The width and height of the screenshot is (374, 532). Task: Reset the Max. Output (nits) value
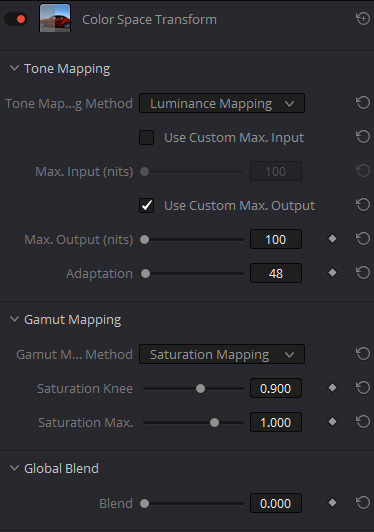tap(363, 239)
